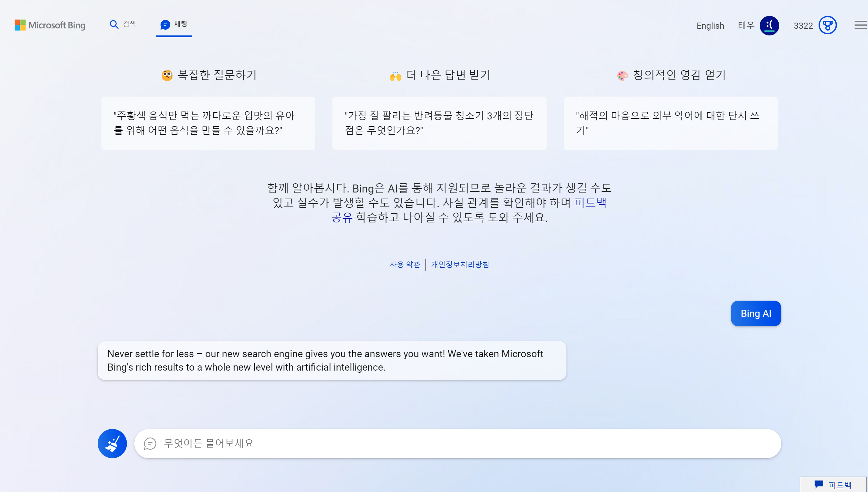868x492 pixels.
Task: Switch to the 검색 tab
Action: click(129, 24)
